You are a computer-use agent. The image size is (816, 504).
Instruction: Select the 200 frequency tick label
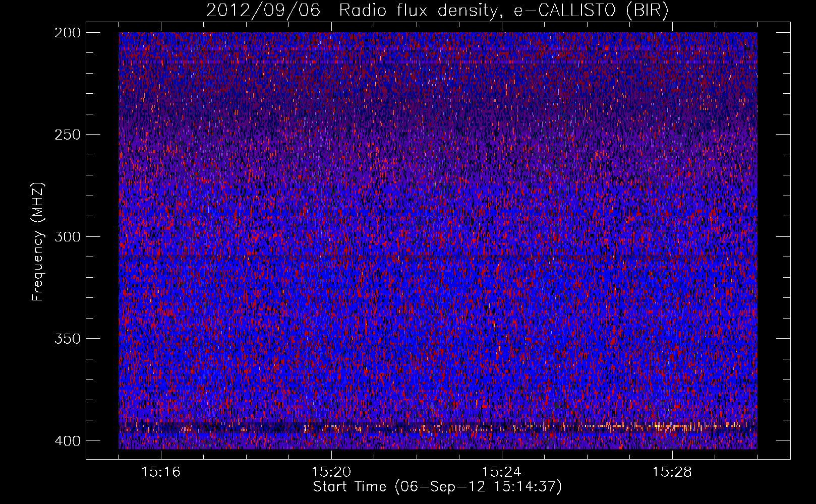67,33
